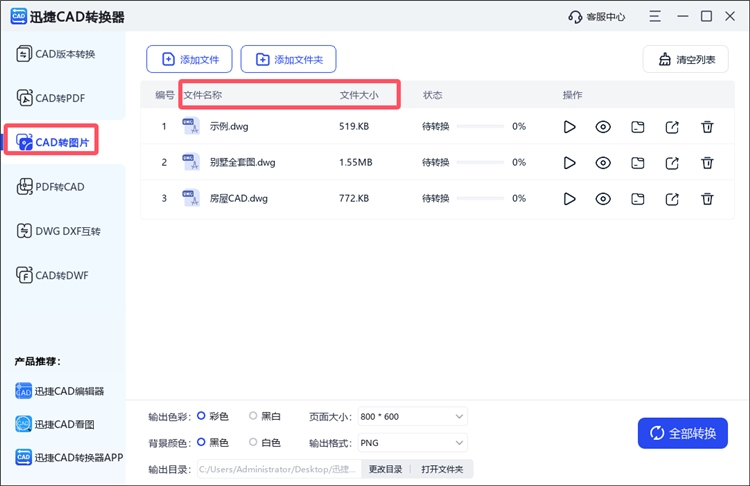The width and height of the screenshot is (750, 486).
Task: Open DWG DXF互转 tab
Action: (63, 231)
